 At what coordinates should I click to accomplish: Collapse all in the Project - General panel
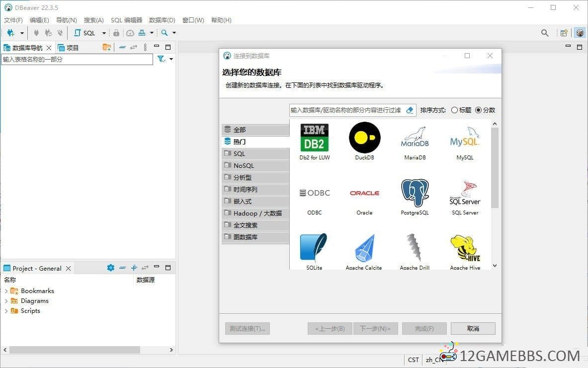122,268
